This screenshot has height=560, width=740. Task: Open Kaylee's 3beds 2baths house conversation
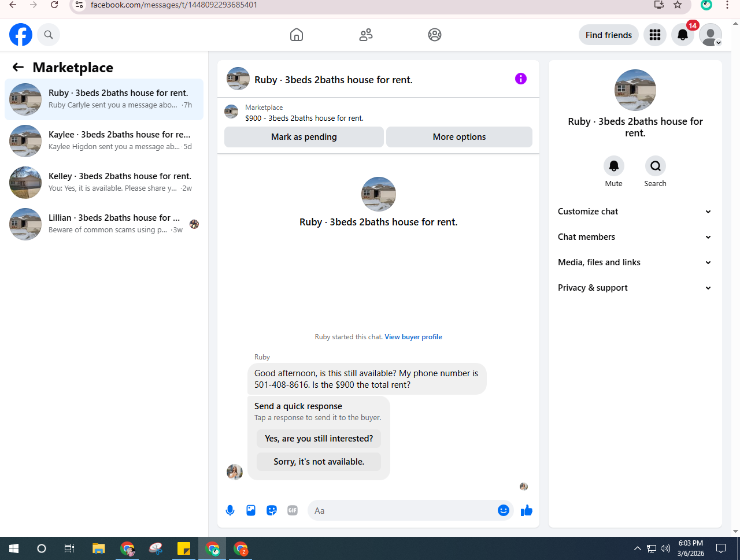point(104,141)
